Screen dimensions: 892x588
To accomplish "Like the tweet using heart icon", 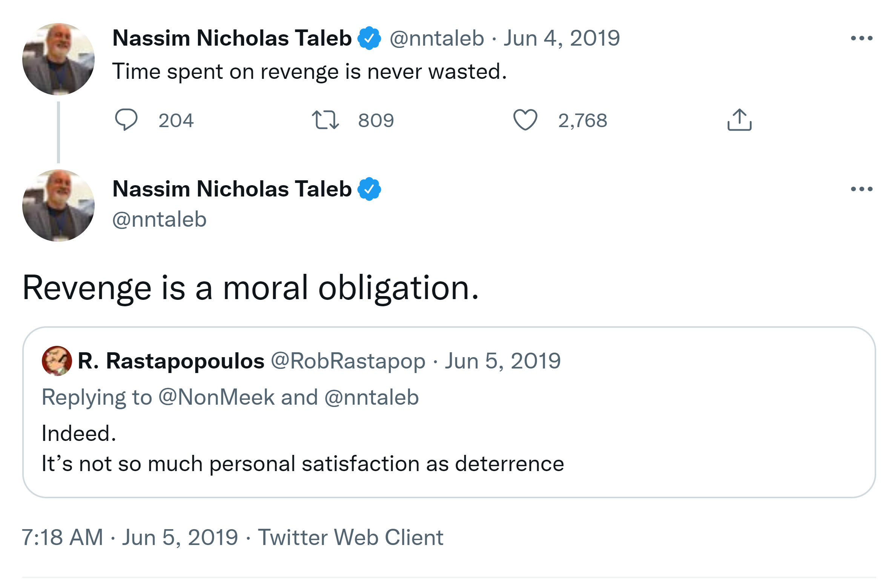I will tap(525, 120).
